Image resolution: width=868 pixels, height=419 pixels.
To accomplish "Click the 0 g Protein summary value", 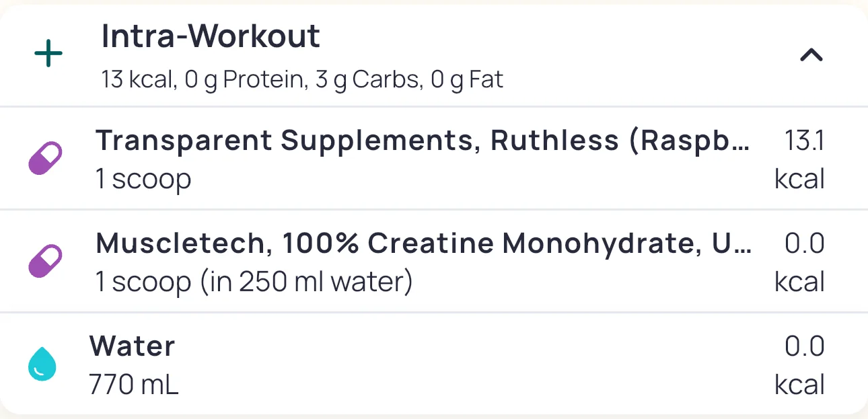I will 244,81.
